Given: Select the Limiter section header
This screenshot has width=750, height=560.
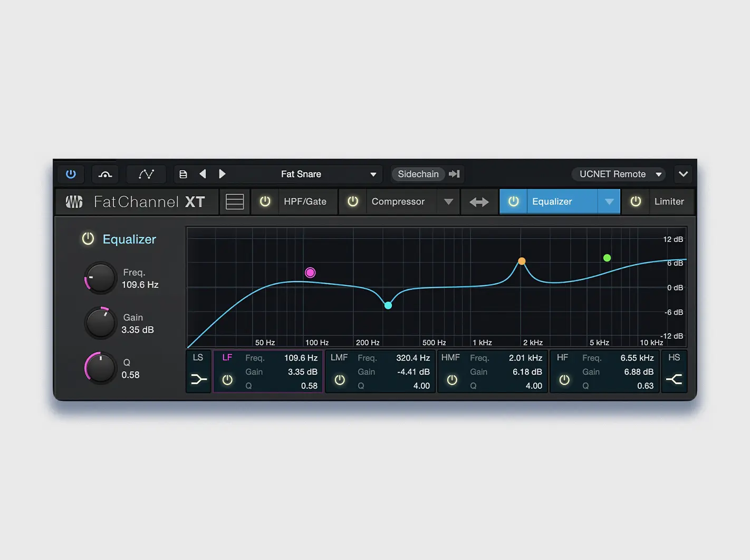Looking at the screenshot, I should pyautogui.click(x=669, y=201).
